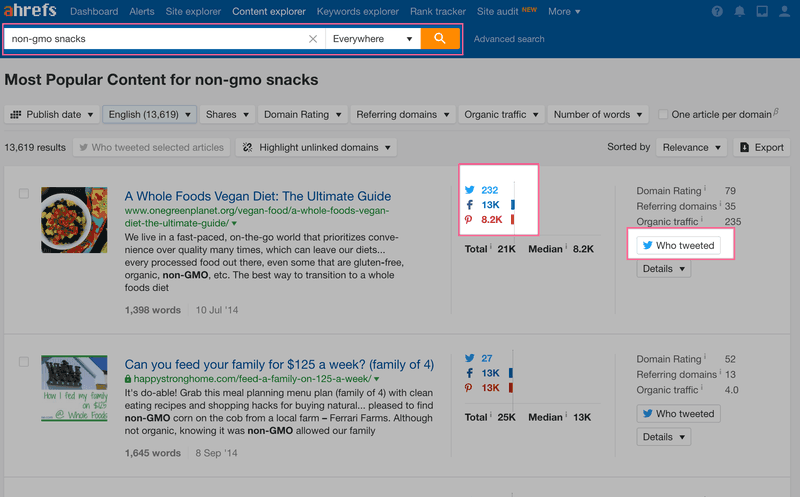Click the Whole Foods store thumbnail image
Viewport: 800px width, 497px height.
74,388
